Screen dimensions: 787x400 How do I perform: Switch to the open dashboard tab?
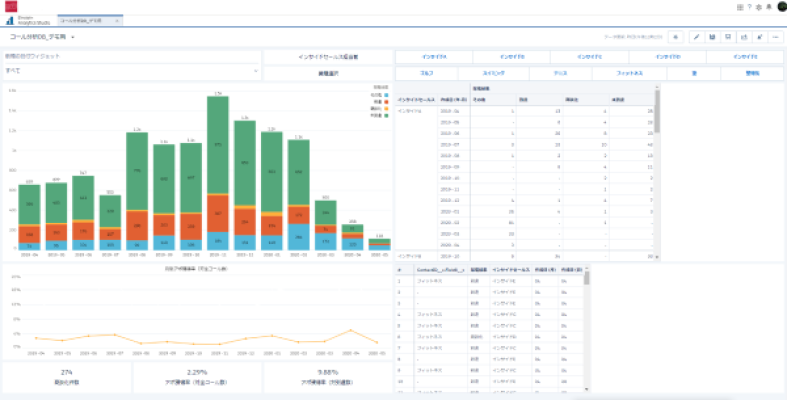88,19
